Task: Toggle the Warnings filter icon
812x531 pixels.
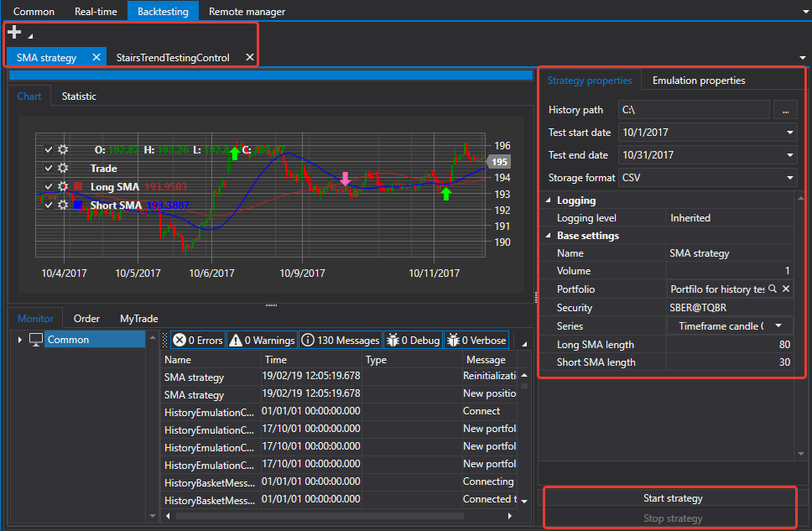Action: [x=236, y=340]
